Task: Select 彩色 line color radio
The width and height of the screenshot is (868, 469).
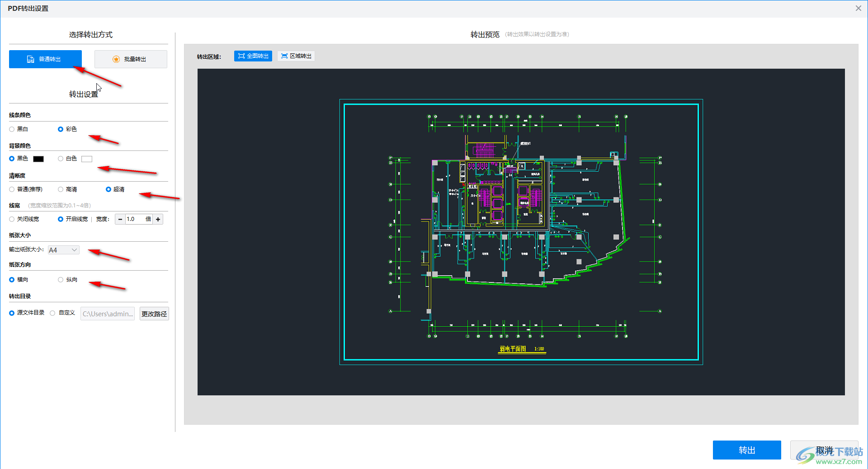Action: 61,129
